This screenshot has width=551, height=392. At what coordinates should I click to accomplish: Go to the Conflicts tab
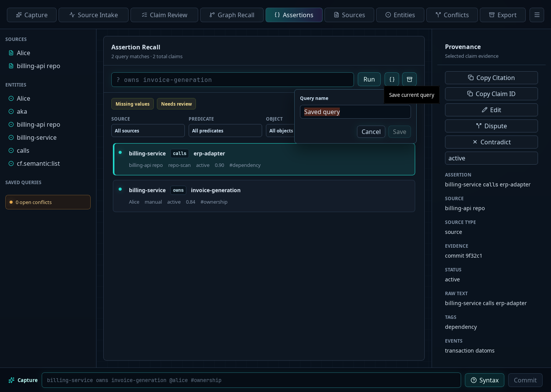(452, 15)
